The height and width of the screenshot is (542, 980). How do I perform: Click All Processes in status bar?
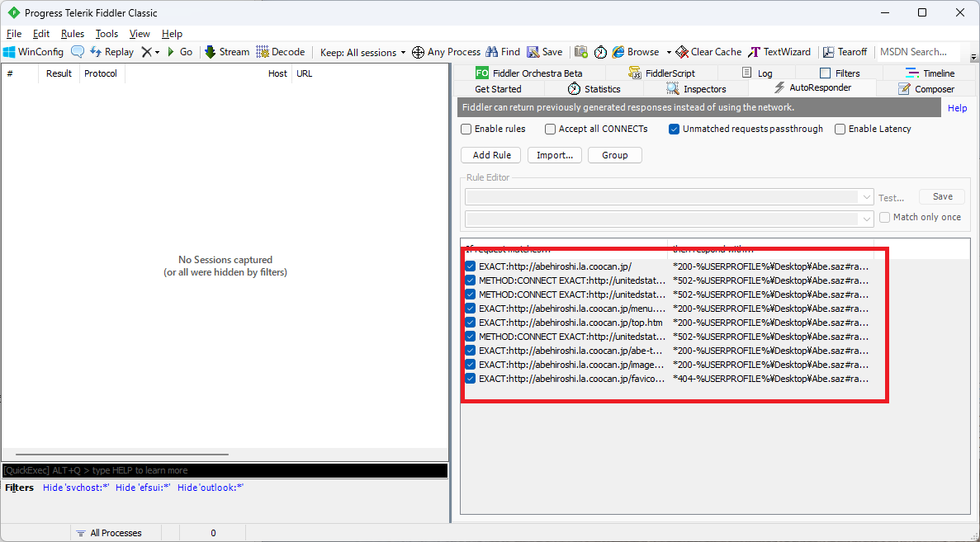109,533
